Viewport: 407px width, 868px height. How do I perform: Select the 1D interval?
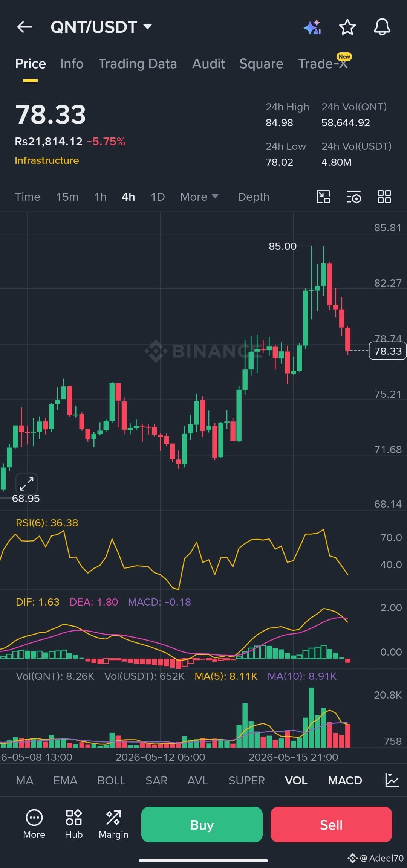click(x=158, y=197)
